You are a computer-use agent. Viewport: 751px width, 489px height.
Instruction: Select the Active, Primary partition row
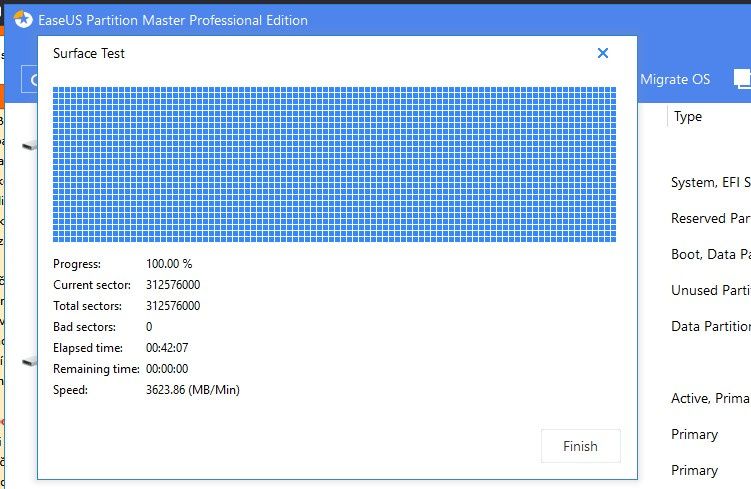pyautogui.click(x=711, y=398)
